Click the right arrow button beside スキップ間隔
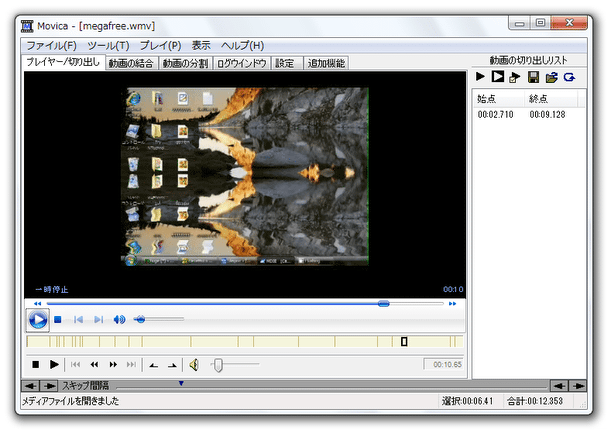The image size is (611, 433). (49, 386)
